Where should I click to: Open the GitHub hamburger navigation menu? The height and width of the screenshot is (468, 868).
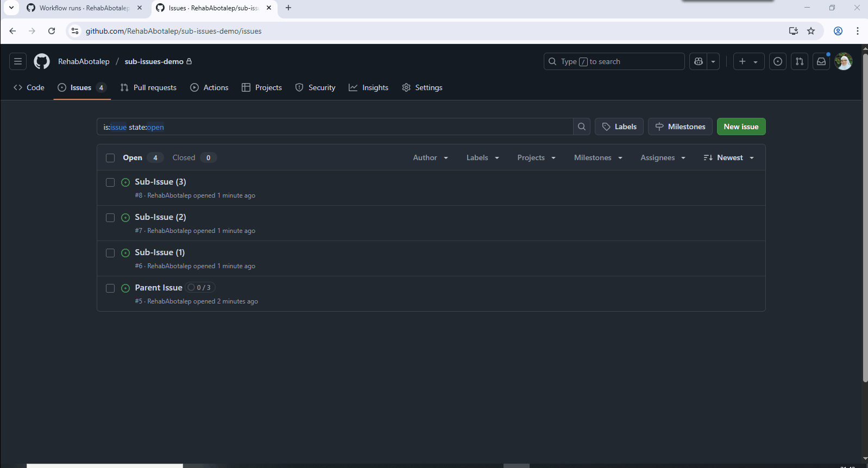18,61
